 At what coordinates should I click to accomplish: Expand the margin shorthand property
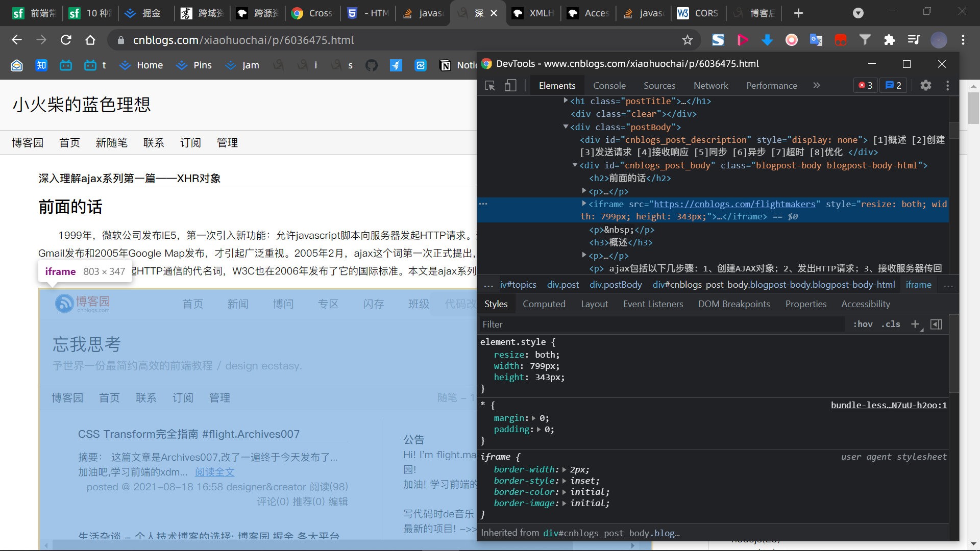tap(534, 418)
